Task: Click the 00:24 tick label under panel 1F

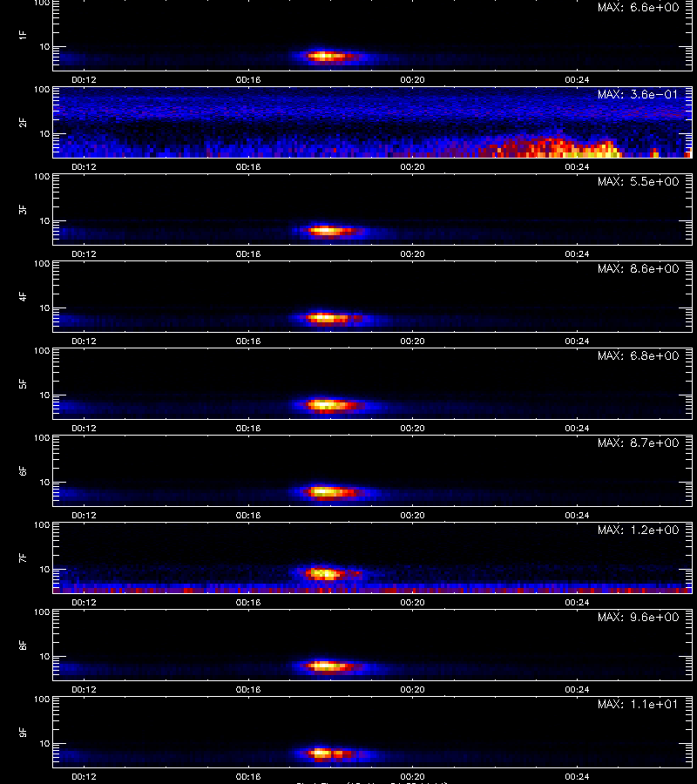Action: [x=577, y=80]
